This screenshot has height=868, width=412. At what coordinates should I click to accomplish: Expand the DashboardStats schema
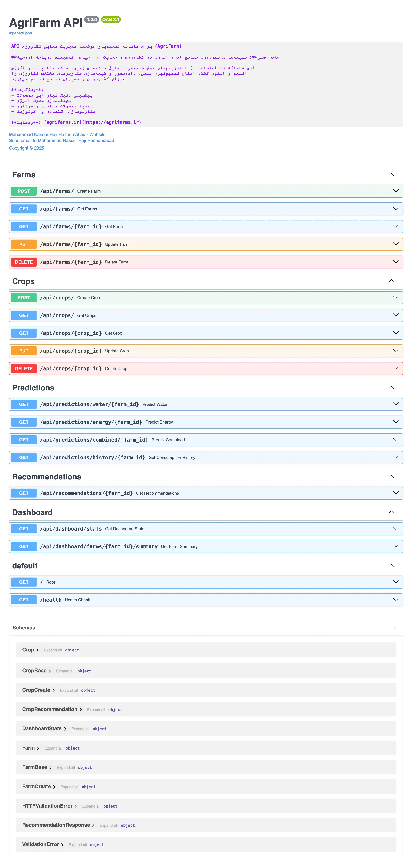(x=65, y=729)
